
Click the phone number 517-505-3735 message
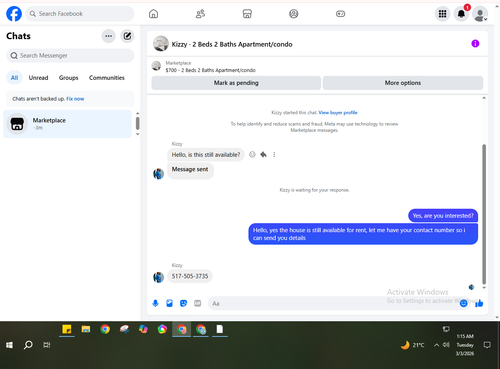point(190,276)
